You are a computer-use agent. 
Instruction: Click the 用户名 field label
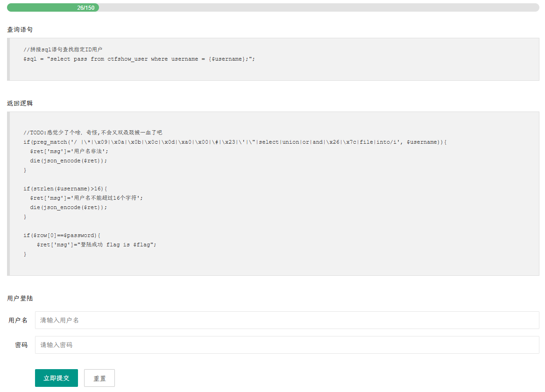point(18,320)
